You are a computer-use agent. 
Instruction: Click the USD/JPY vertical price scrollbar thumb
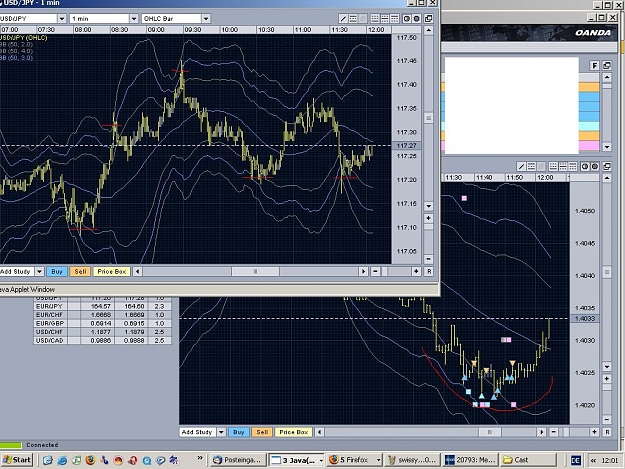pos(428,118)
